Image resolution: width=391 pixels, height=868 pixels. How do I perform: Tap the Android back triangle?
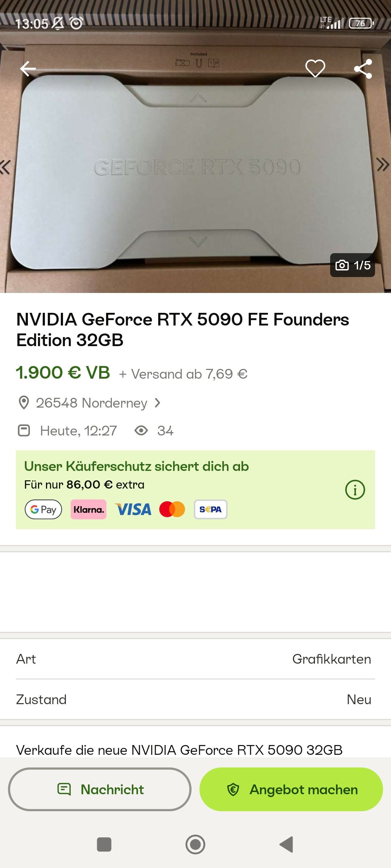(286, 844)
